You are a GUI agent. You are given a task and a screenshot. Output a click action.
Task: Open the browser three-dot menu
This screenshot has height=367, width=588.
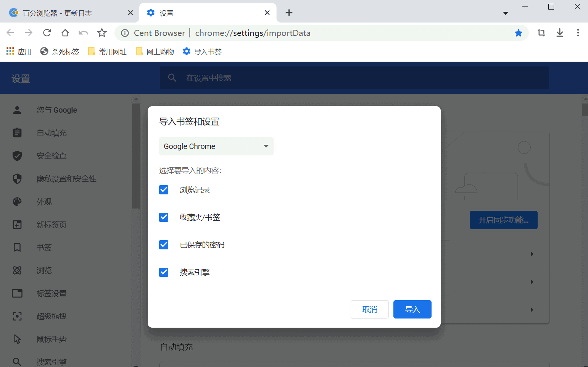pyautogui.click(x=578, y=33)
